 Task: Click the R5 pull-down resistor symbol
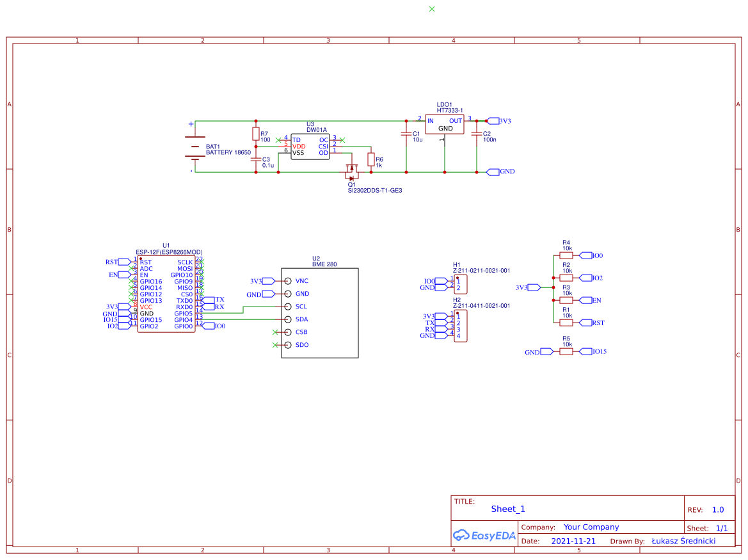coord(566,351)
